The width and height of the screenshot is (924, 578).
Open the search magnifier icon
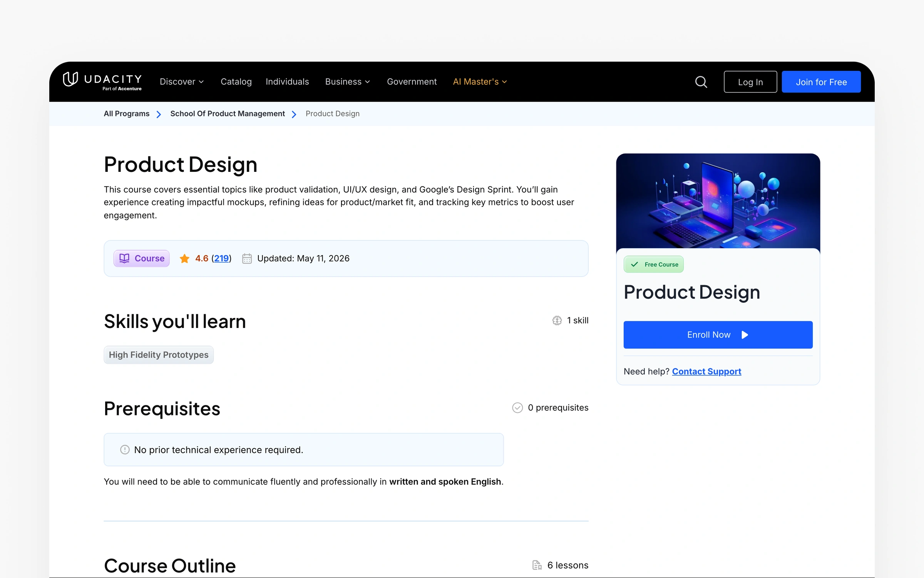(x=701, y=82)
